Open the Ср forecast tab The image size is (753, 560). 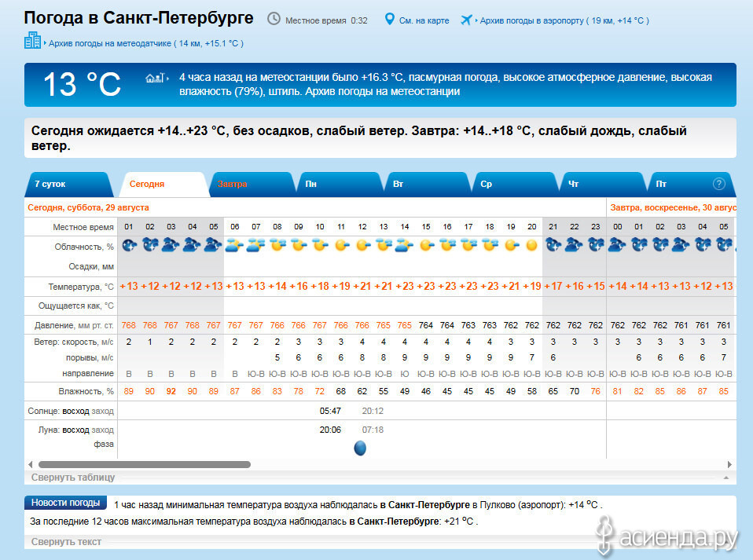click(x=516, y=185)
